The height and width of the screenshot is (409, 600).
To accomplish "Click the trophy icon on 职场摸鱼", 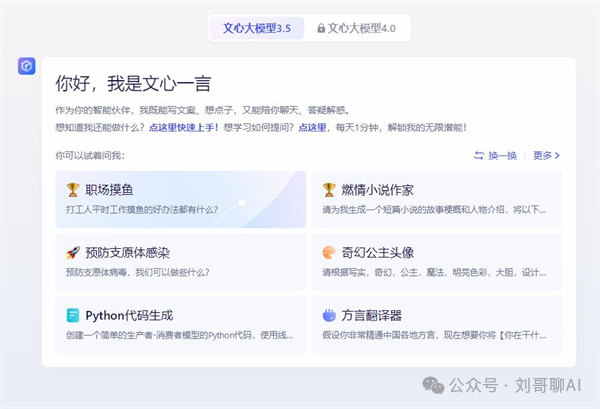I will click(73, 190).
